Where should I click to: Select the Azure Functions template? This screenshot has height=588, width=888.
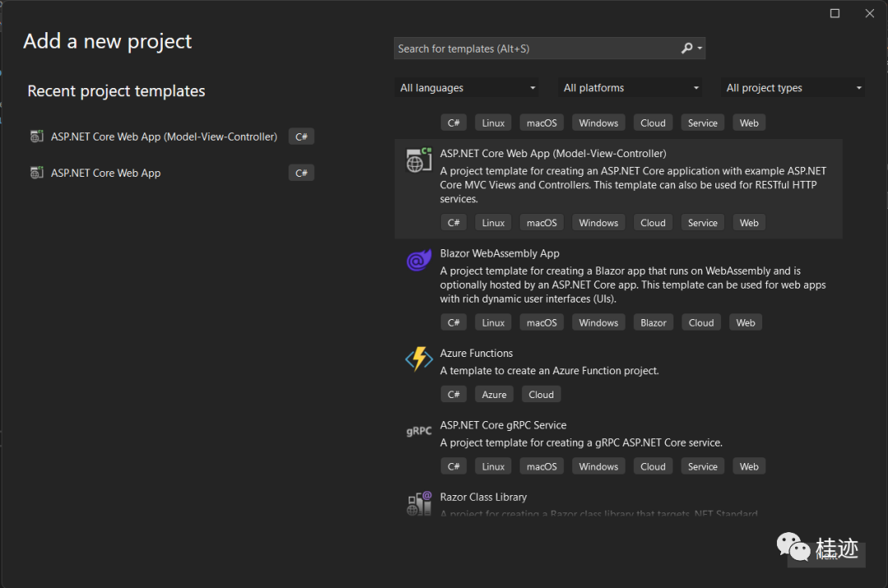pyautogui.click(x=618, y=374)
